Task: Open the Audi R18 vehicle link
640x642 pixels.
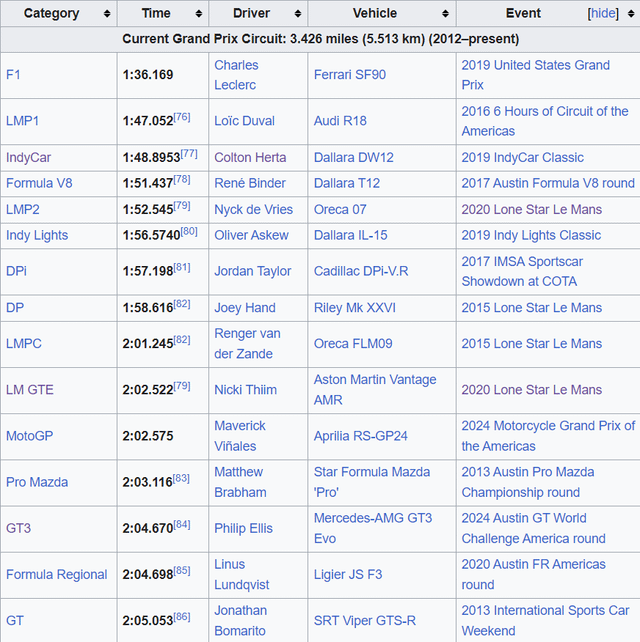Action: (340, 121)
